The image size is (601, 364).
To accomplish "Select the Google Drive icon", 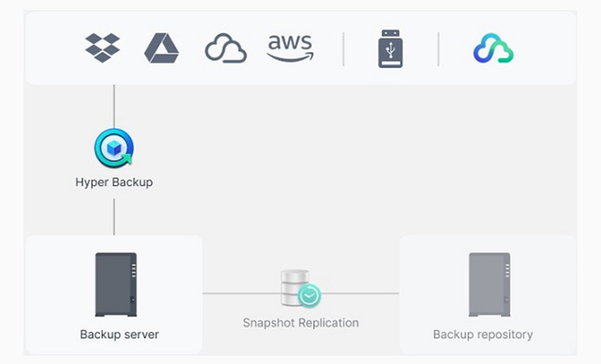I will pos(161,48).
